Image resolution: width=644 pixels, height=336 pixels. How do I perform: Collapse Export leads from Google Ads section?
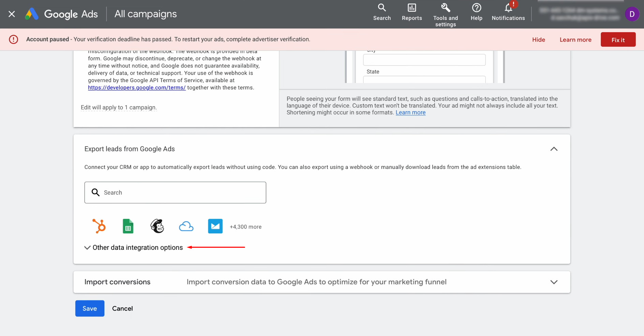(554, 149)
